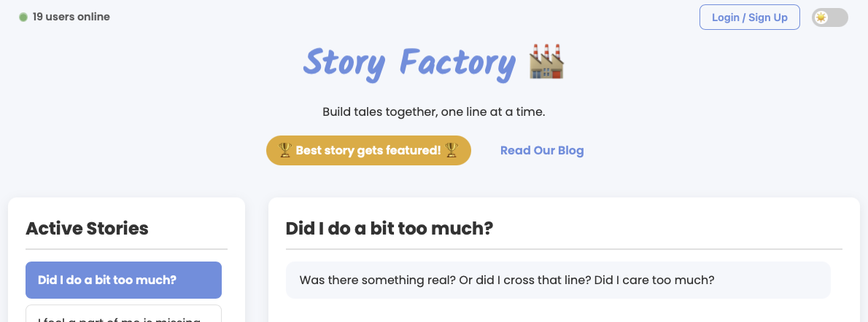Click the Active Stories heading
The width and height of the screenshot is (868, 322).
87,228
